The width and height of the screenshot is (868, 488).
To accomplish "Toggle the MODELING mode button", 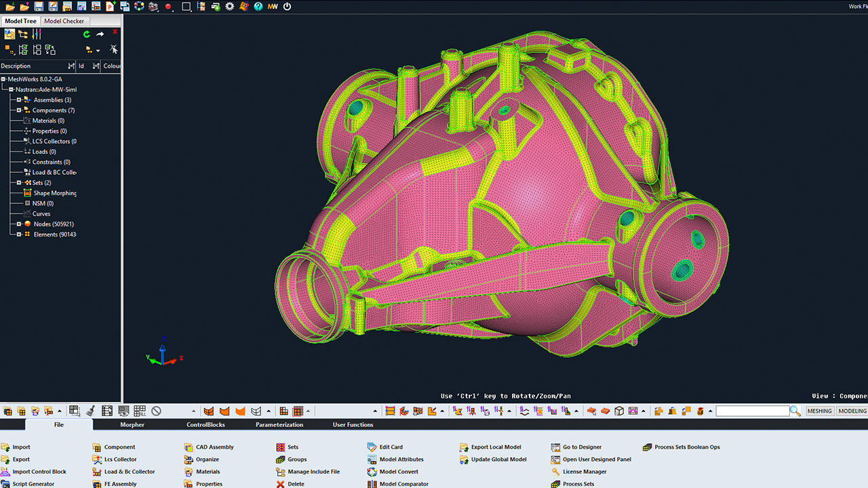I will point(852,411).
